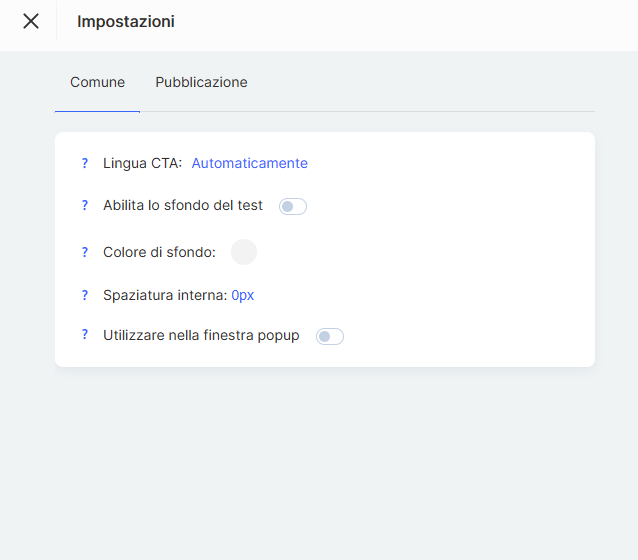Click question mark beside Colore di sfondo

coord(85,252)
